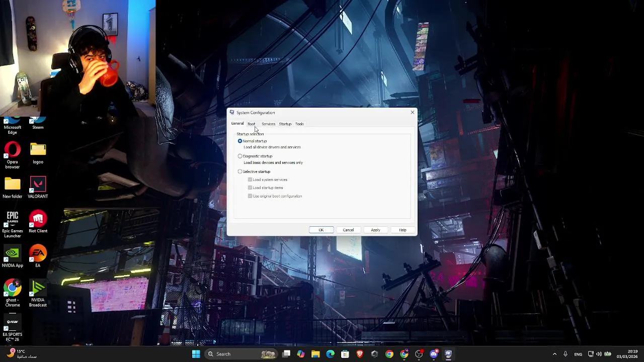Screen dimensions: 644x362
Task: Switch to the Services tab
Action: 268,124
